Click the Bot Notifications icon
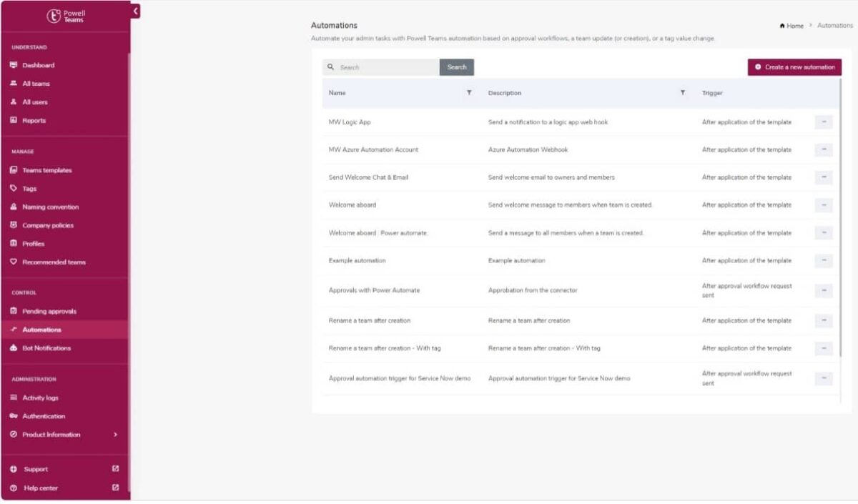Screen dimensions: 858x504 tap(14, 348)
